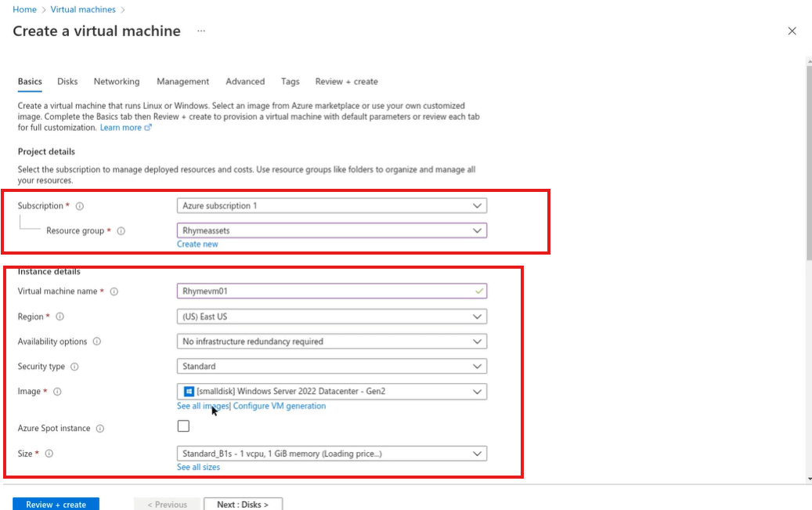Click the Security type info icon
The width and height of the screenshot is (812, 510).
pyautogui.click(x=74, y=367)
